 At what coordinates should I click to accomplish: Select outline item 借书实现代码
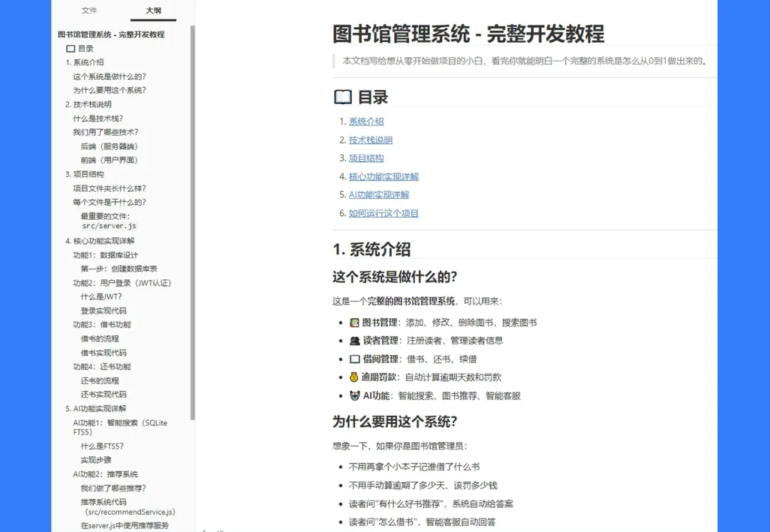[x=103, y=353]
